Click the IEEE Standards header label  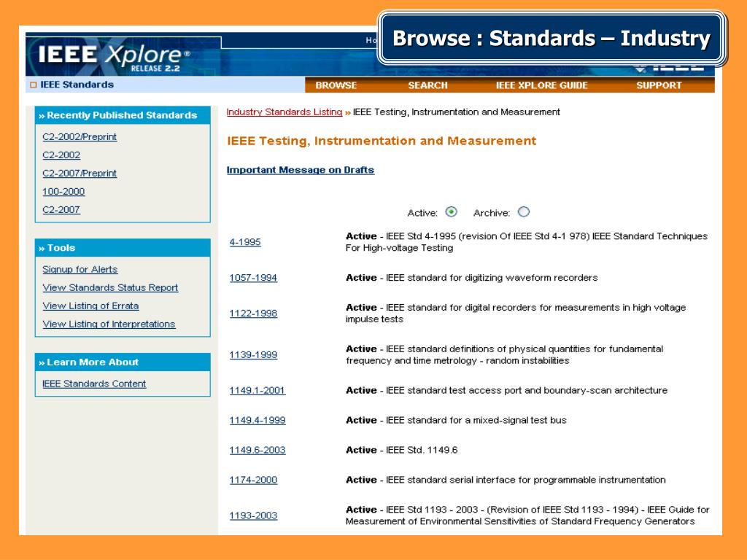[x=77, y=85]
